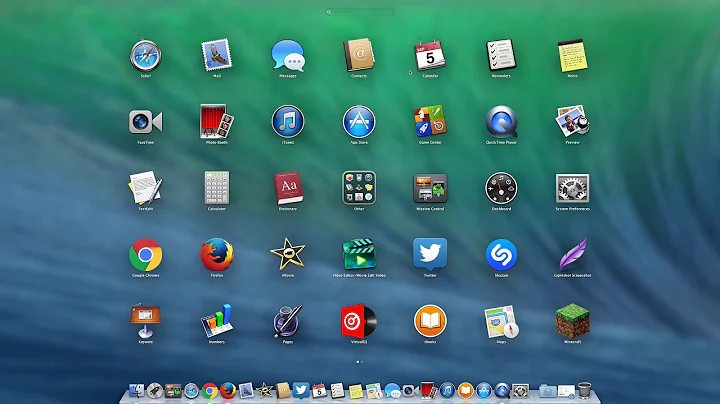Launch the TextEdit app

(146, 188)
